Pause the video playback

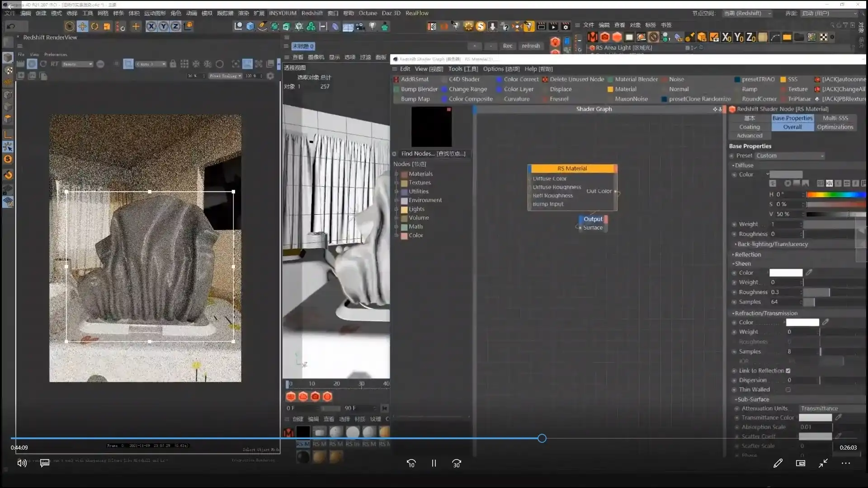tap(434, 463)
